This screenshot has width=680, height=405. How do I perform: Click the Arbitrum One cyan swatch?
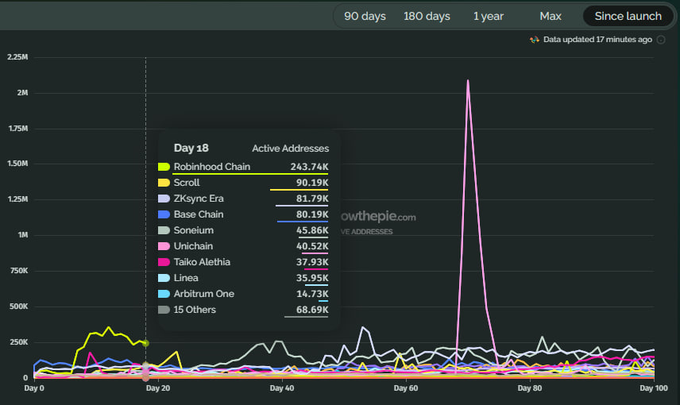point(164,294)
